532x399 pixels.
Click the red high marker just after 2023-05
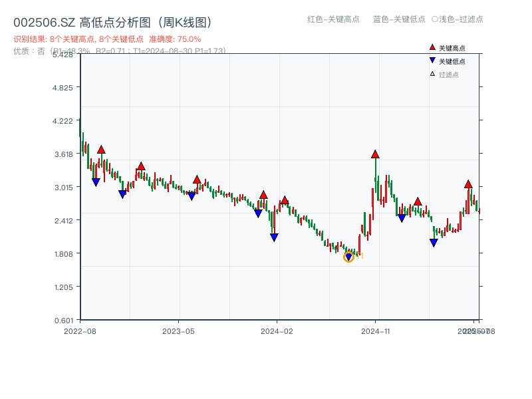(197, 180)
